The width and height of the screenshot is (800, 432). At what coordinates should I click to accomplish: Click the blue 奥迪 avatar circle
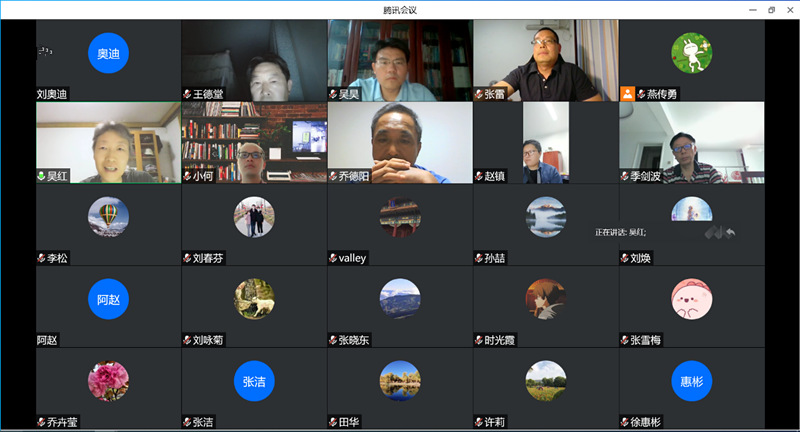[108, 53]
